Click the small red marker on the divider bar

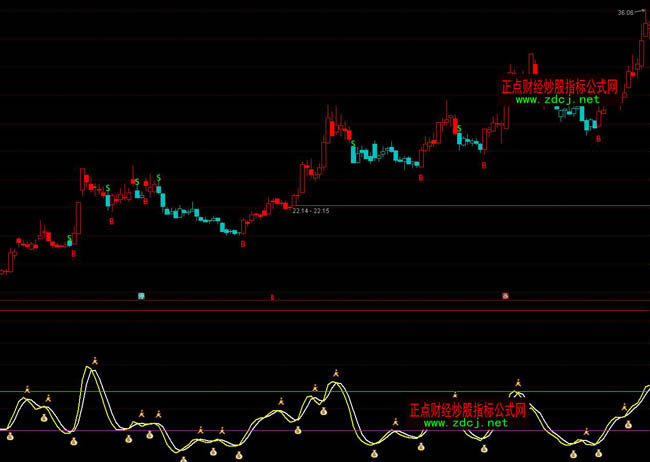(272, 297)
